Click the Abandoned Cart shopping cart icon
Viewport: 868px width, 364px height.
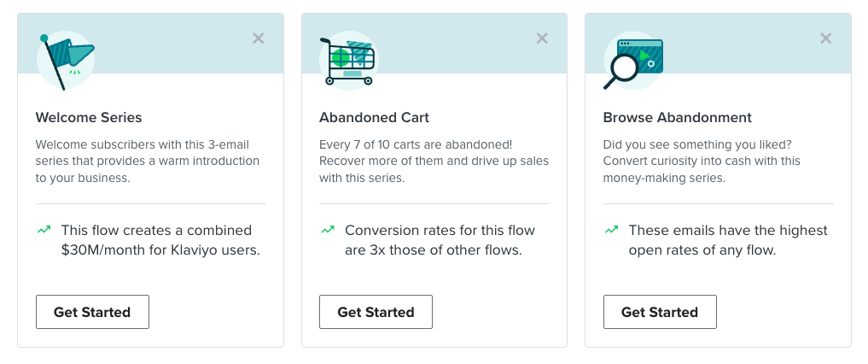pos(349,61)
